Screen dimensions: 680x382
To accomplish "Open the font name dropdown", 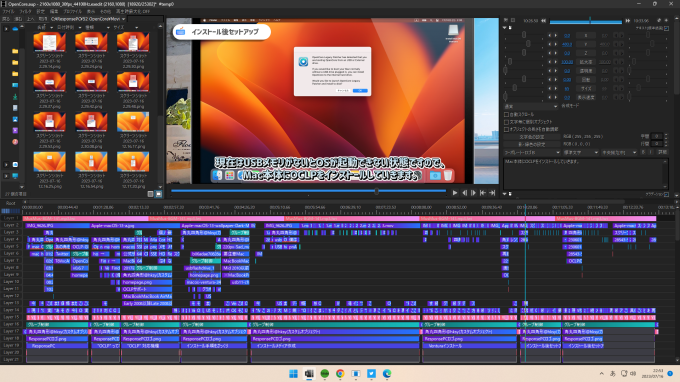I will pos(532,153).
